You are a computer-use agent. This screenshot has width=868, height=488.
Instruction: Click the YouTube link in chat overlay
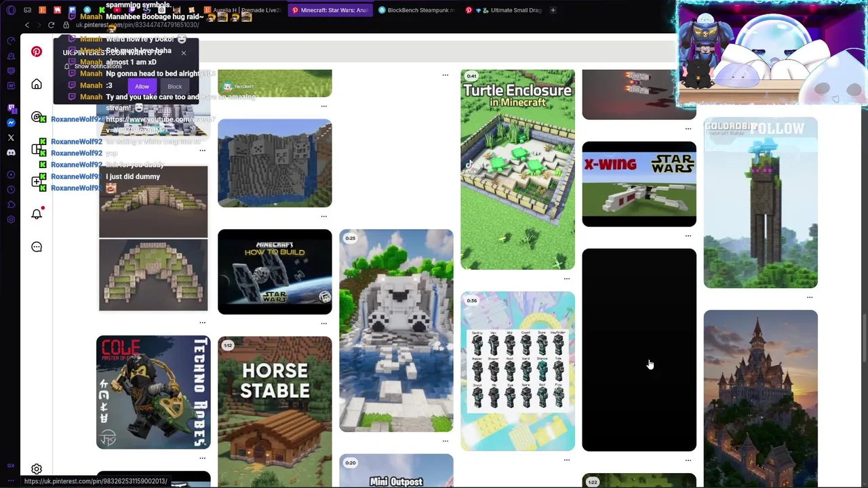tap(161, 125)
